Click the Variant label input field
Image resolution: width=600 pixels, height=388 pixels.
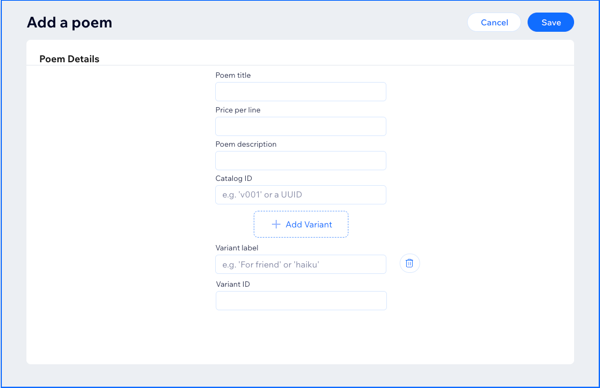[301, 264]
